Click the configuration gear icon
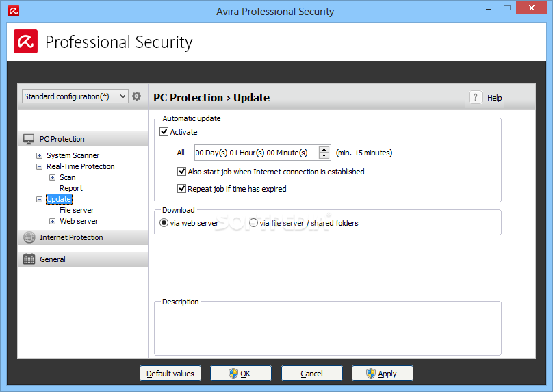Image resolution: width=553 pixels, height=392 pixels. click(136, 96)
